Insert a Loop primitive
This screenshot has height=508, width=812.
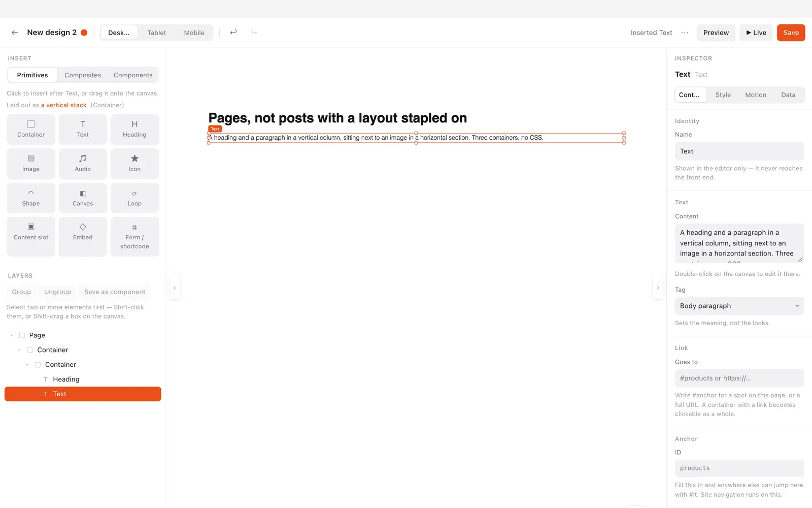(x=134, y=198)
